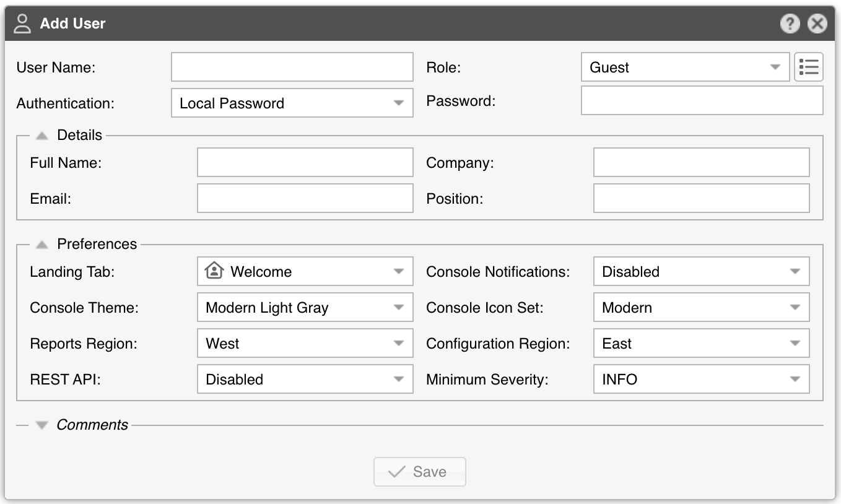Click the collapse arrow beside Preferences
Viewport: 841px width, 504px height.
(x=41, y=243)
